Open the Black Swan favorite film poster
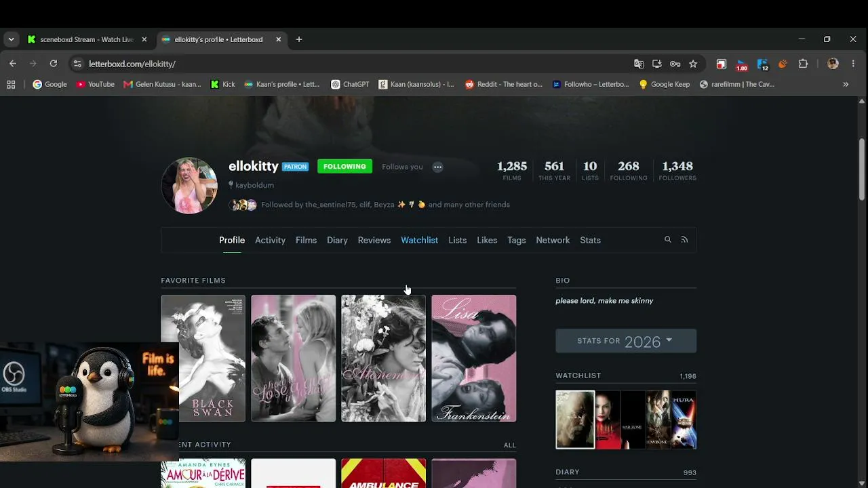The height and width of the screenshot is (488, 868). tap(203, 358)
